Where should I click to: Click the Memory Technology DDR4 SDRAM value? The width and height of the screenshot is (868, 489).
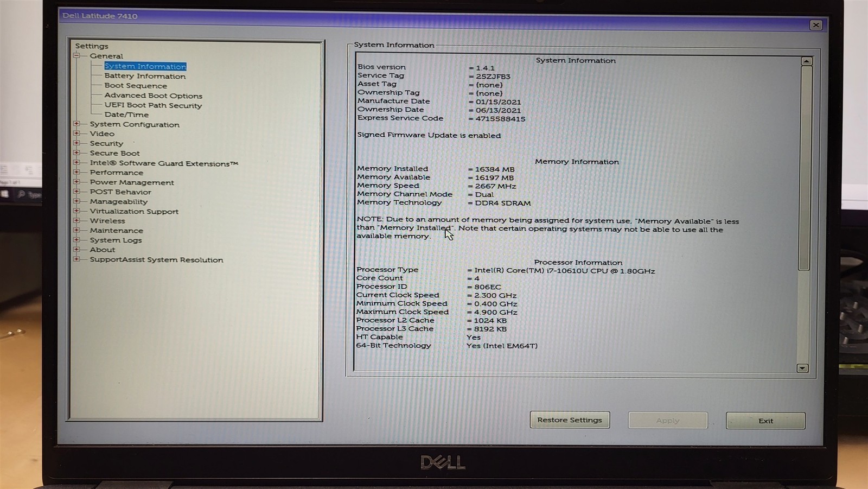(503, 203)
